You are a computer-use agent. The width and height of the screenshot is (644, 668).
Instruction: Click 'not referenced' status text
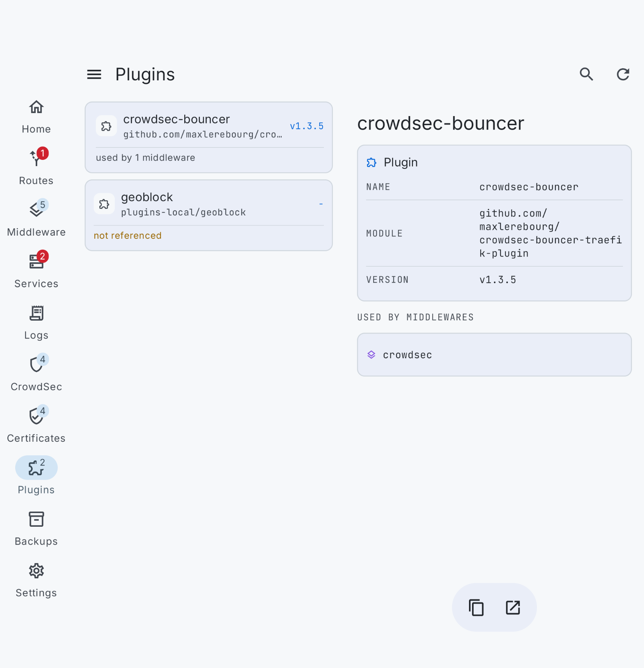tap(128, 236)
